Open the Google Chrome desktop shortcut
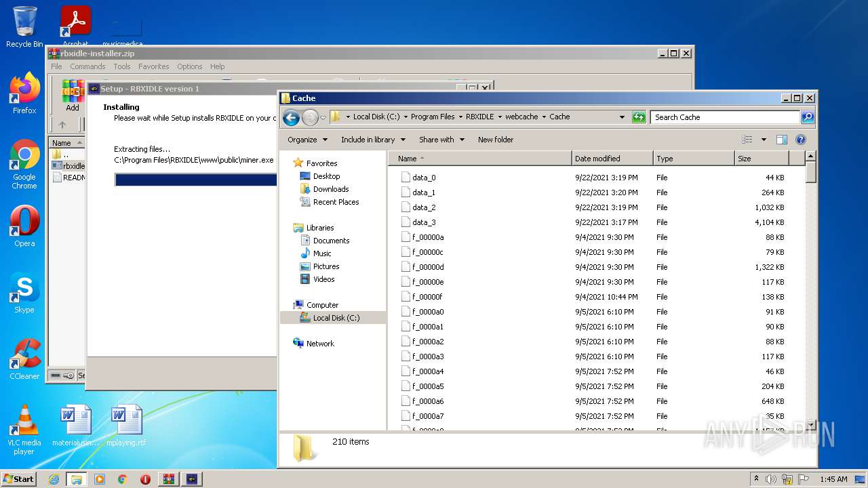This screenshot has width=868, height=488. pos(24,164)
